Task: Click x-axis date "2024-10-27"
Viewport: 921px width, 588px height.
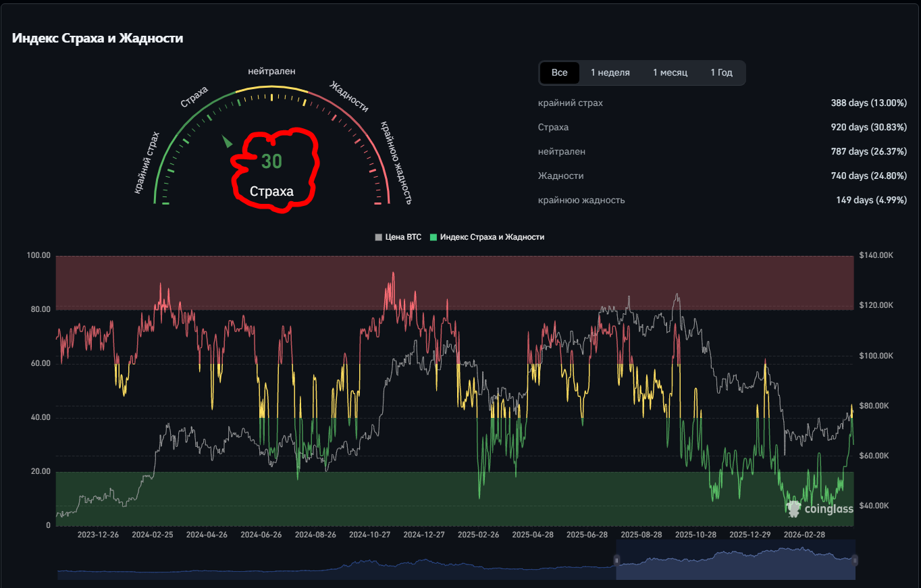Action: pyautogui.click(x=369, y=534)
